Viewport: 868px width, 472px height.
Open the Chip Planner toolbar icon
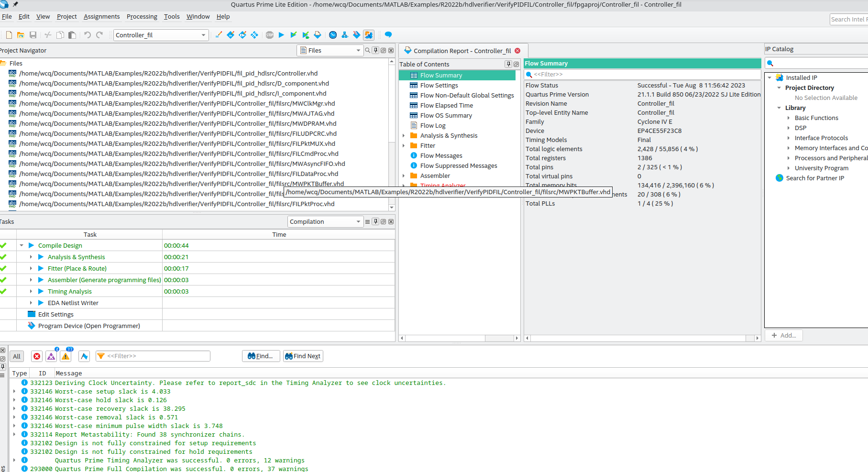click(x=254, y=35)
